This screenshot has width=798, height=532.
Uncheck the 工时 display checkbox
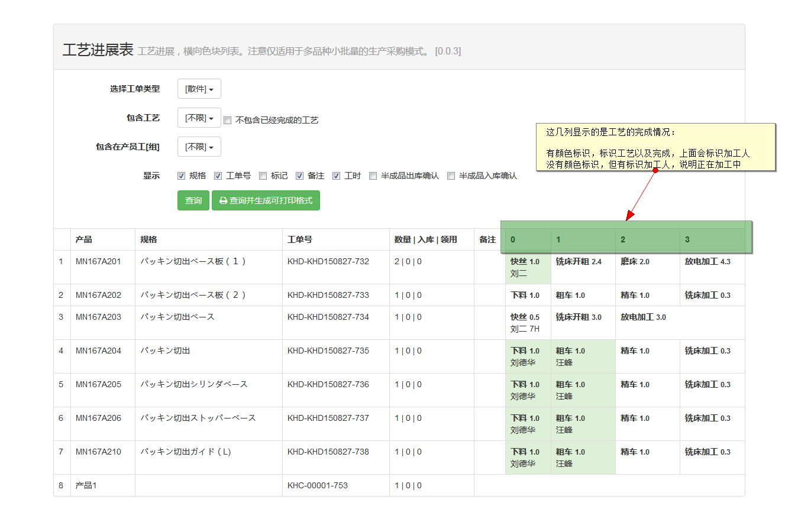(x=336, y=176)
